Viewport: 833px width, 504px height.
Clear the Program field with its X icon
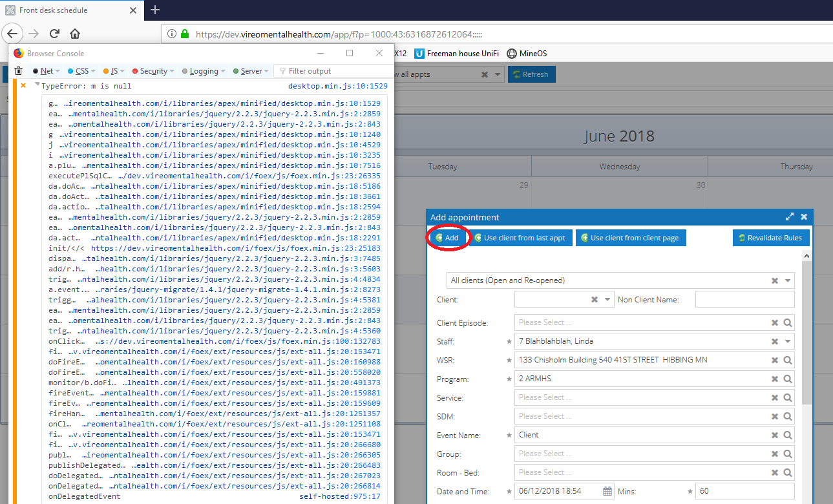[775, 379]
